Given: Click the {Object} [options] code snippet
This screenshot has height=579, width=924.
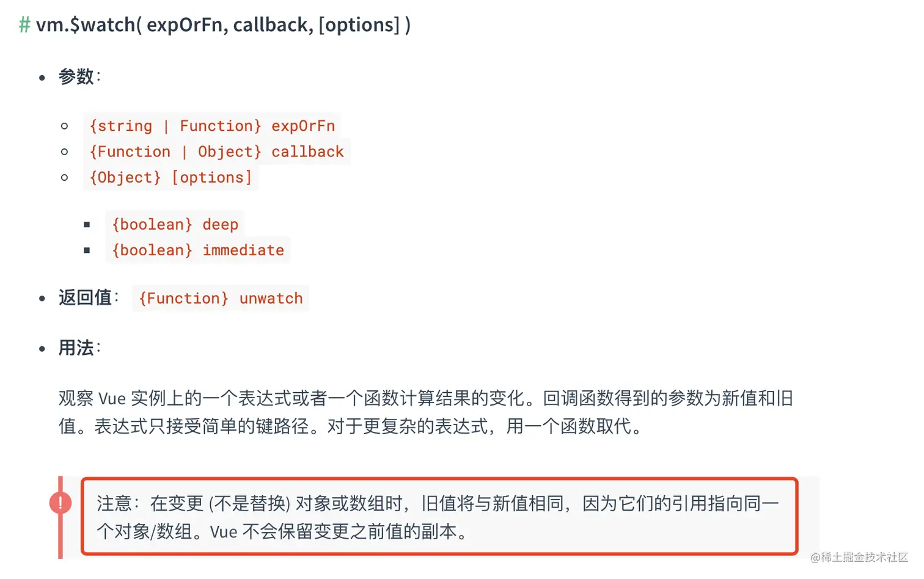Looking at the screenshot, I should pos(170,177).
